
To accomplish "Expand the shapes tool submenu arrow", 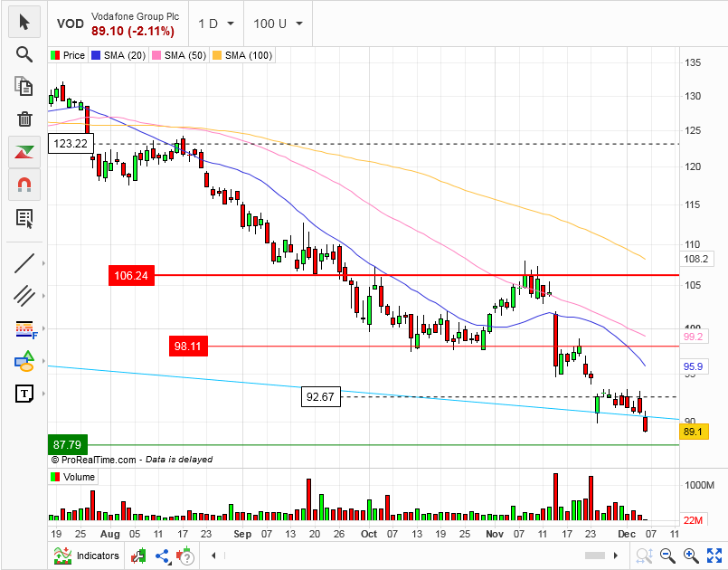I will click(43, 361).
